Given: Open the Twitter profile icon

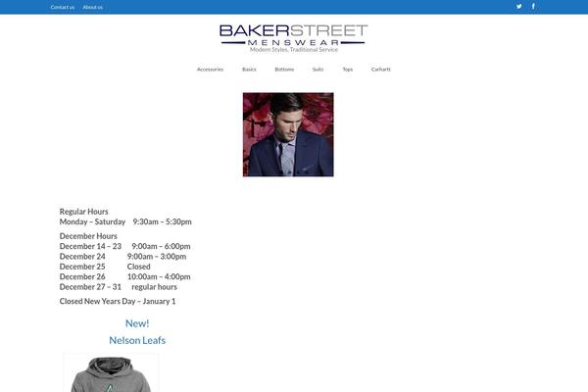Looking at the screenshot, I should point(519,7).
